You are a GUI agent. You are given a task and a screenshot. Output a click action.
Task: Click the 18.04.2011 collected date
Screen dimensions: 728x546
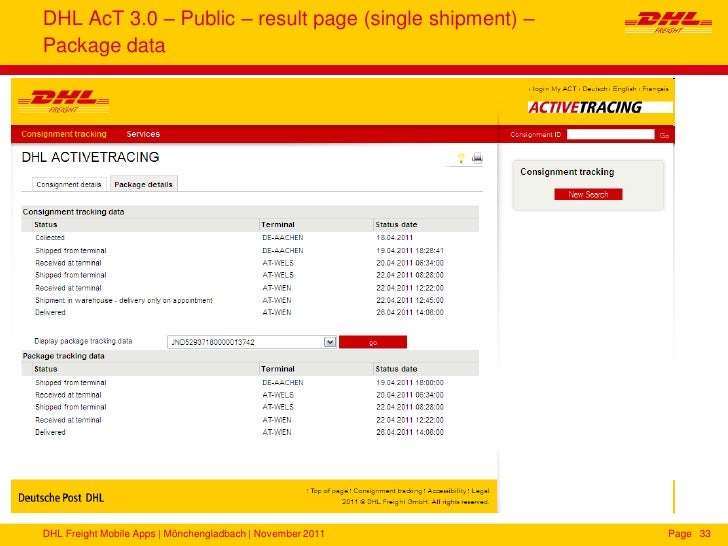pos(395,238)
